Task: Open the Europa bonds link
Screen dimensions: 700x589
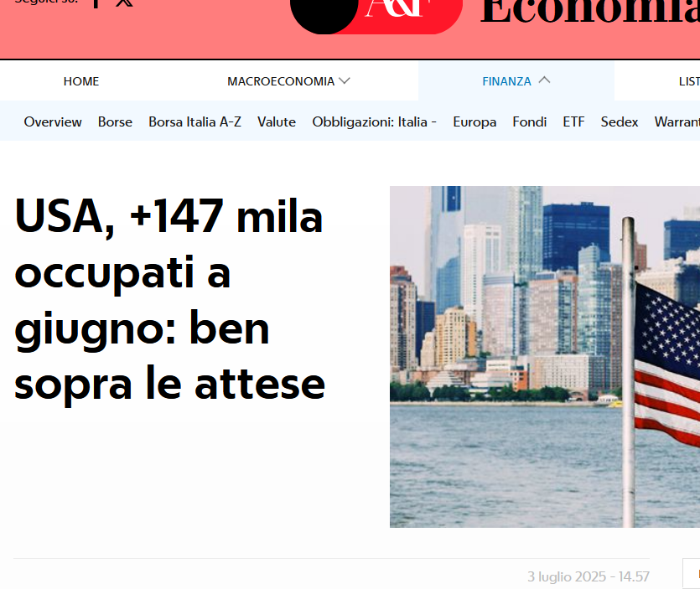Action: click(474, 121)
